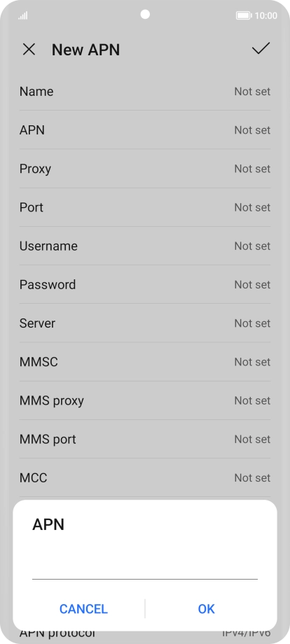Close the New APN screen with X icon
Image resolution: width=290 pixels, height=644 pixels.
(x=29, y=50)
